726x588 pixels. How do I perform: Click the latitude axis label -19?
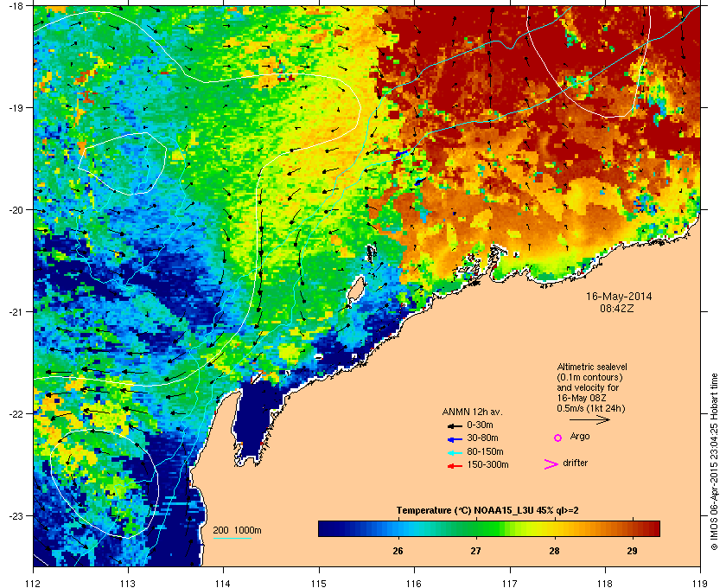[x=16, y=107]
